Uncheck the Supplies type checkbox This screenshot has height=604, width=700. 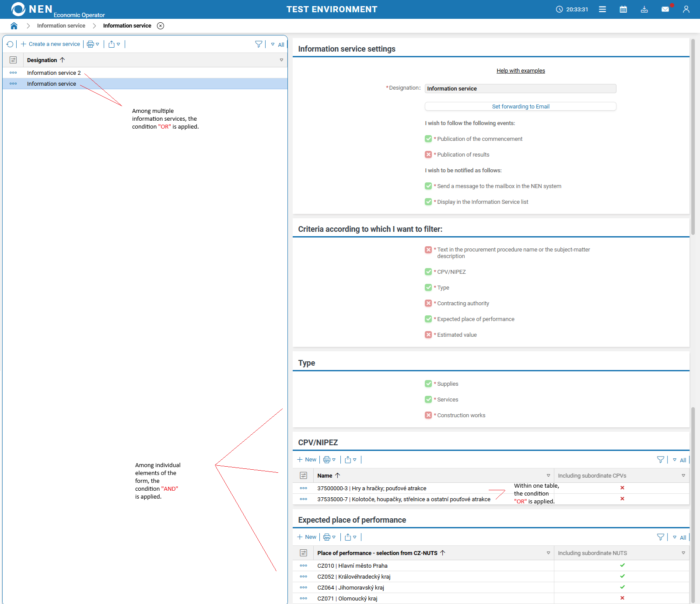428,384
